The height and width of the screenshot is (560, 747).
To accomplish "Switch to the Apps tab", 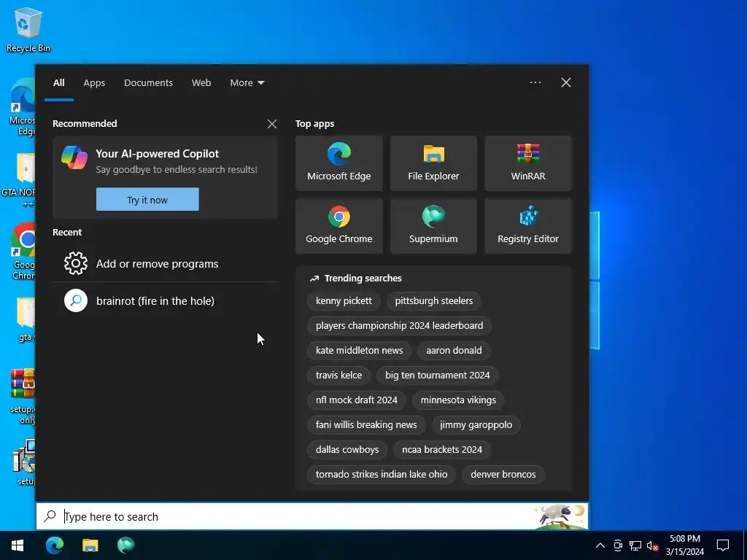I will click(x=94, y=82).
